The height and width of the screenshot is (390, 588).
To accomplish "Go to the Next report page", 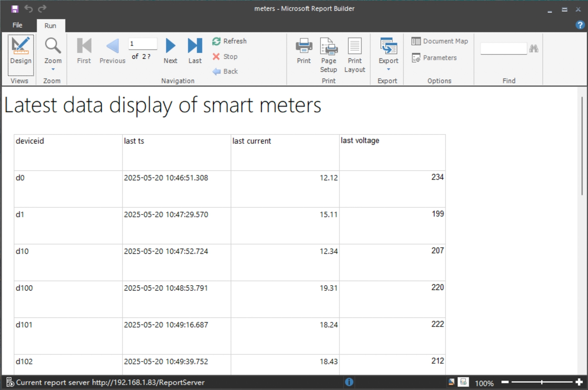I will (x=170, y=51).
